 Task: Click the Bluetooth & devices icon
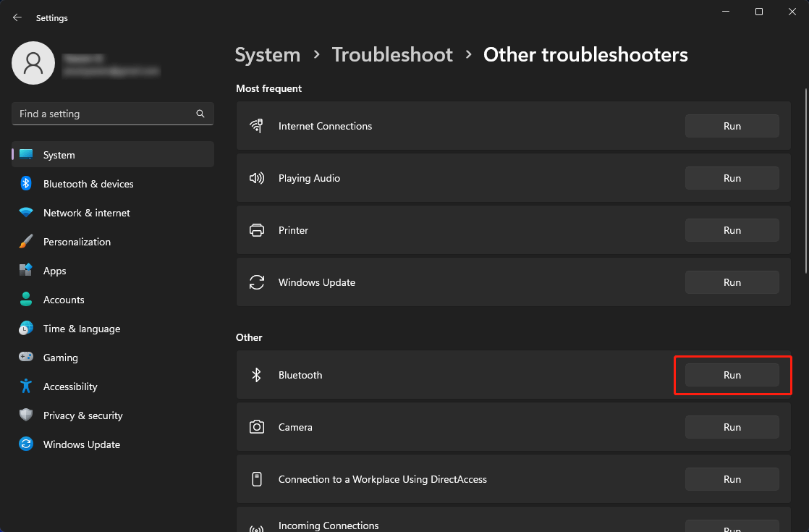(x=26, y=183)
